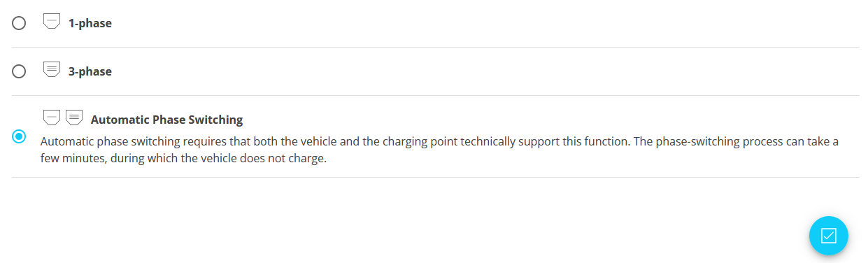Click the single-line icon before Automatic Phase Switching
Image resolution: width=868 pixels, height=263 pixels.
52,118
